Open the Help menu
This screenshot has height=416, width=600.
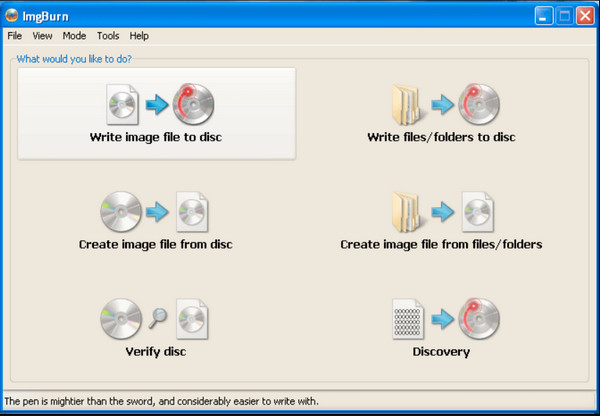click(139, 36)
